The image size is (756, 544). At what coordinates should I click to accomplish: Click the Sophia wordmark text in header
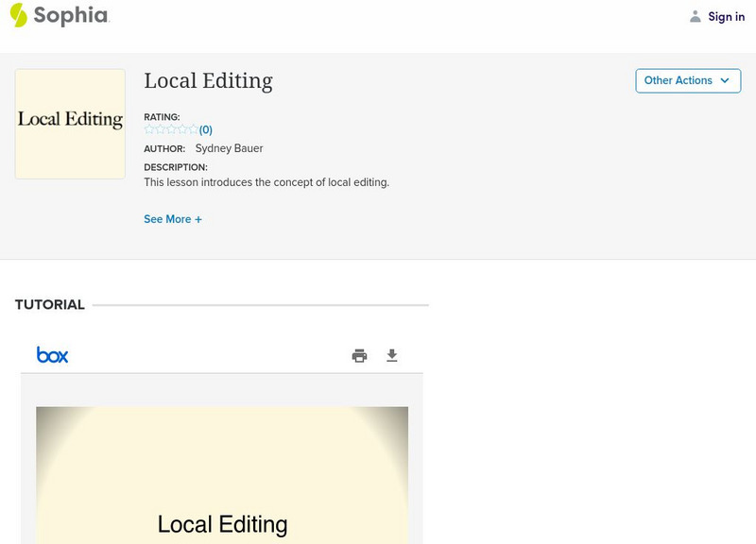71,15
